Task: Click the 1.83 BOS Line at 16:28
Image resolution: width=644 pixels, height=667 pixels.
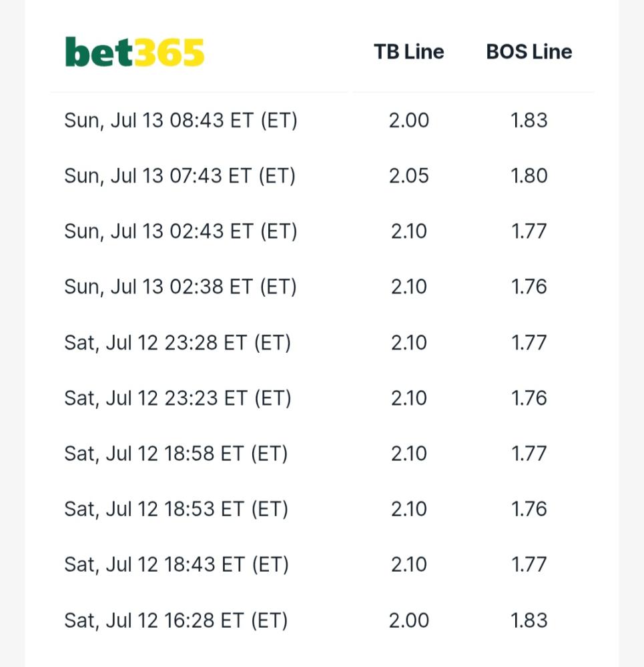Action: [x=529, y=620]
